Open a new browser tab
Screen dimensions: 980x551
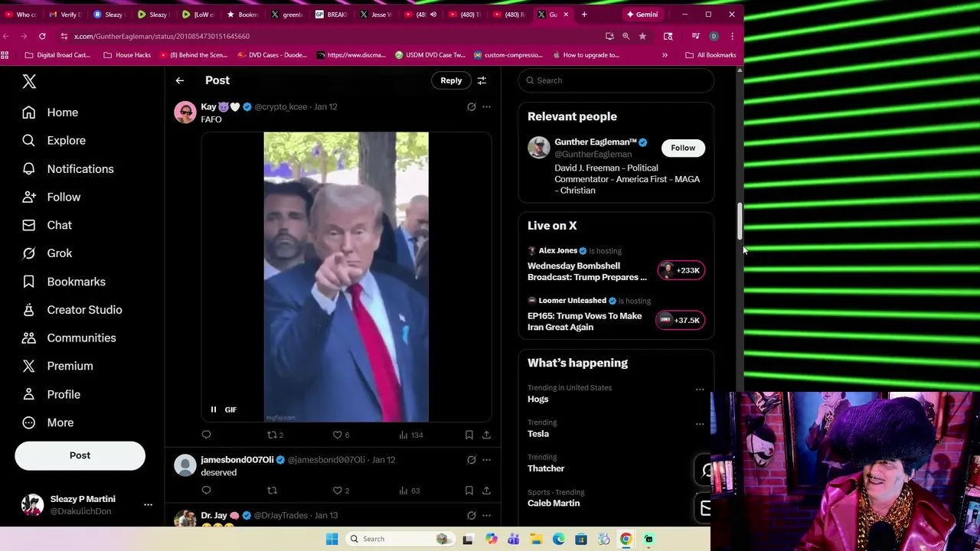[x=584, y=15]
